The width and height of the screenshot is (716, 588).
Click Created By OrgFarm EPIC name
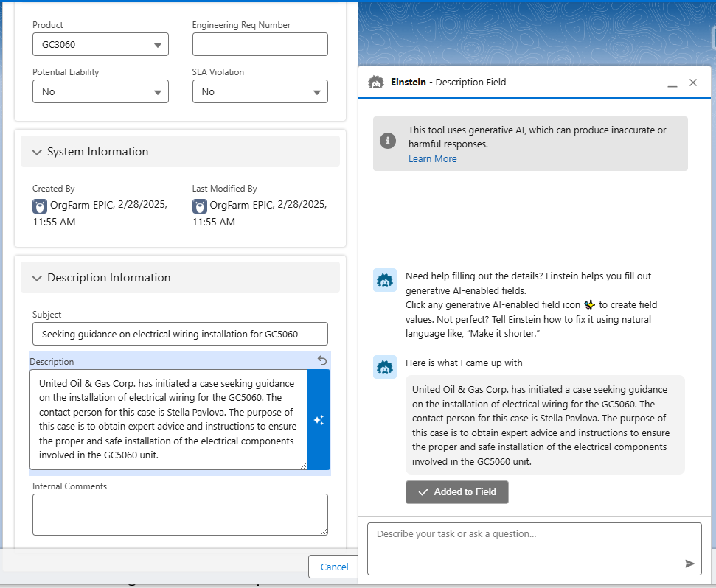pos(81,205)
